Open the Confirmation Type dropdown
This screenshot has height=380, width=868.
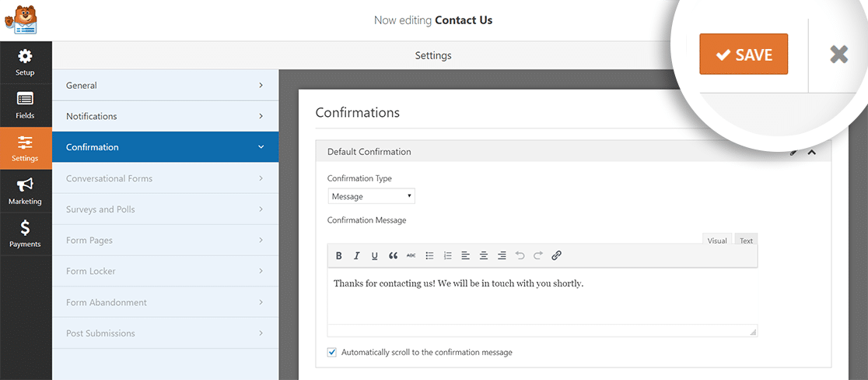pyautogui.click(x=371, y=196)
